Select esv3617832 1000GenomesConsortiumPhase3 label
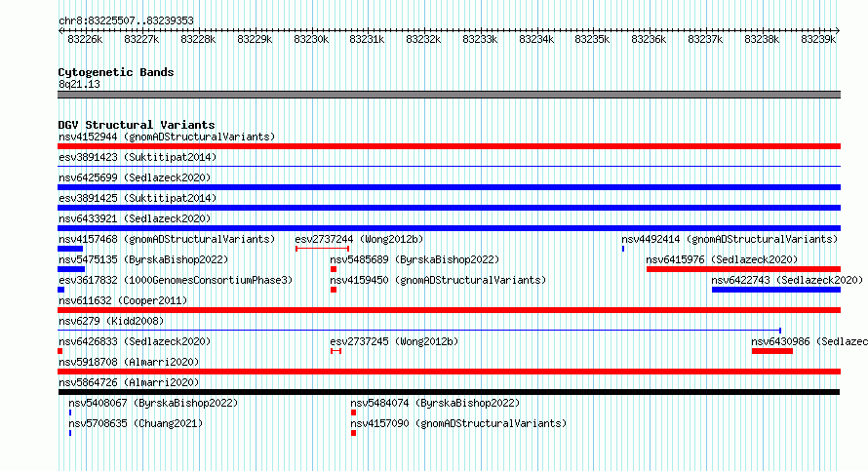 coord(176,280)
